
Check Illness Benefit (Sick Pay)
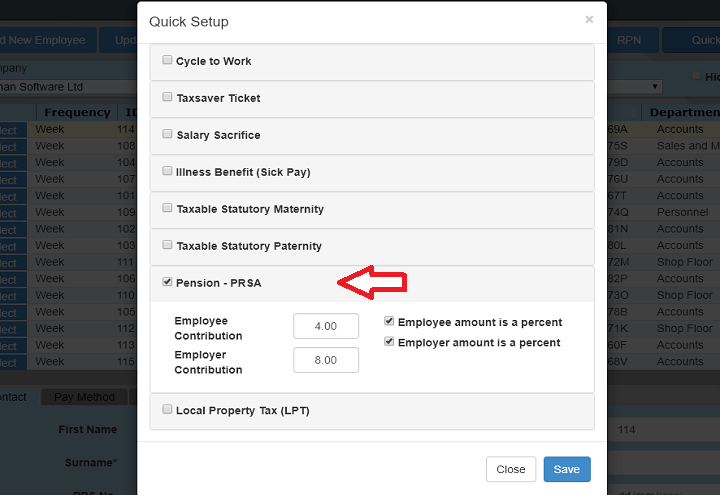tap(167, 171)
